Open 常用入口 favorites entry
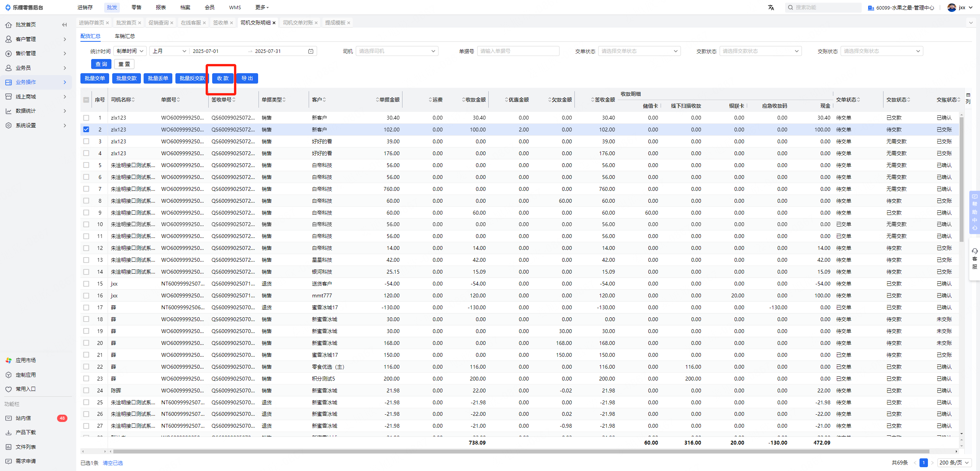The height and width of the screenshot is (471, 980). click(26, 389)
